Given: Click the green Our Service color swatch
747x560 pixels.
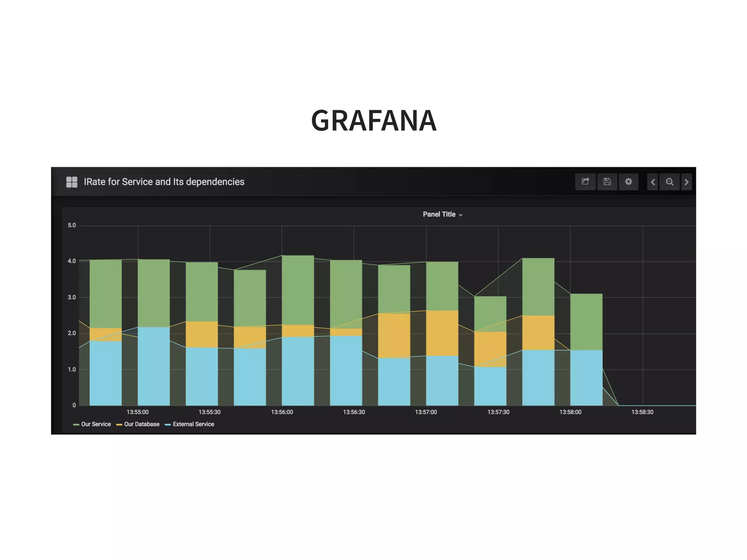Looking at the screenshot, I should pyautogui.click(x=76, y=425).
